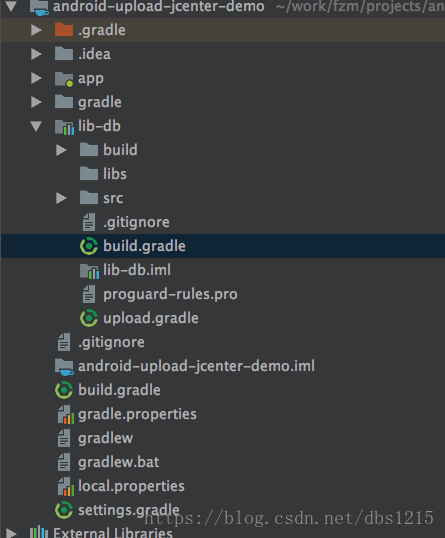Click the android-upload-jcenter-demo.iml file icon
This screenshot has height=538, width=445.
click(64, 367)
